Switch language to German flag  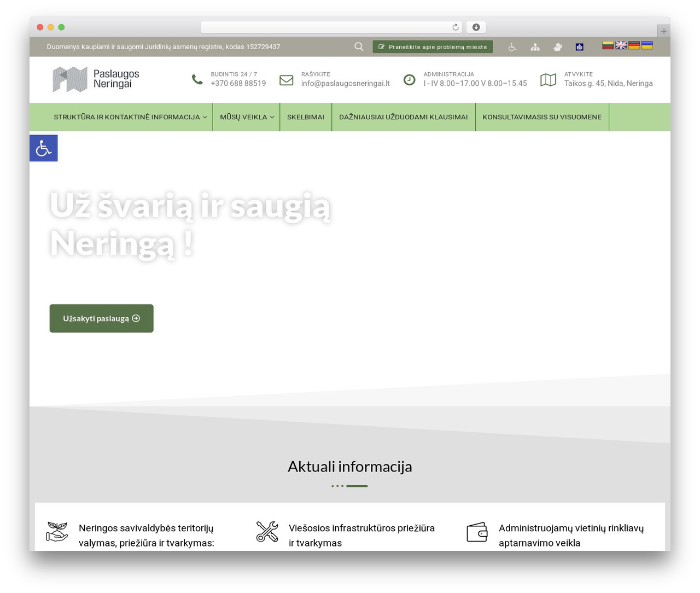(x=634, y=45)
